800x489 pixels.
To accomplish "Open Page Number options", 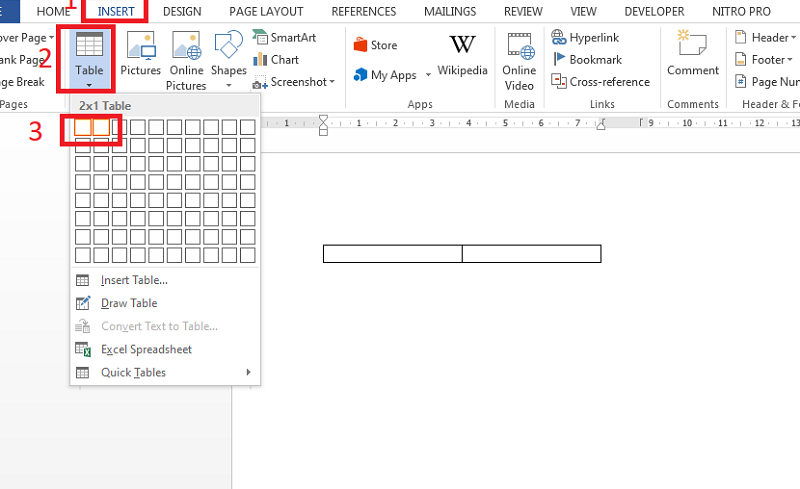I will 767,82.
